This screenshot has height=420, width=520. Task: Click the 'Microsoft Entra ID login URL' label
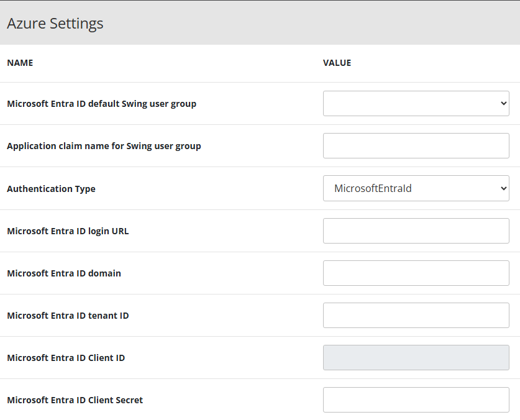click(68, 231)
